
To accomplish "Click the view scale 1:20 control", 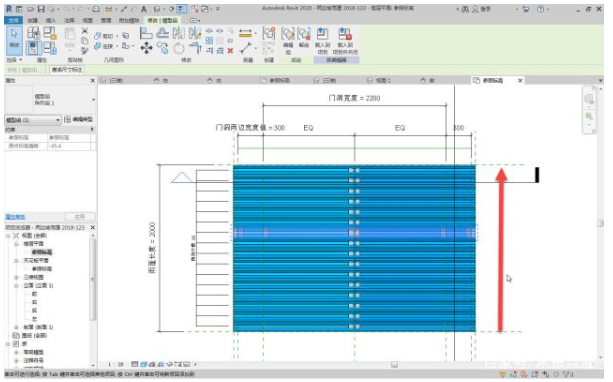I will click(116, 364).
